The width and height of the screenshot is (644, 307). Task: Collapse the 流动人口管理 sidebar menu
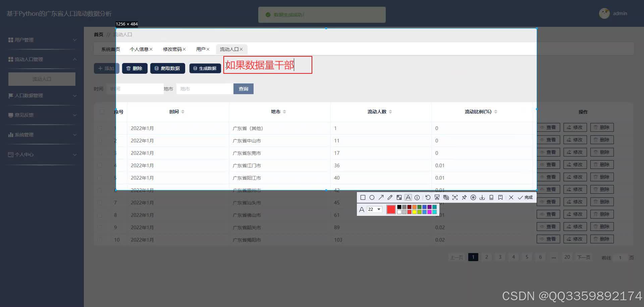click(x=42, y=59)
